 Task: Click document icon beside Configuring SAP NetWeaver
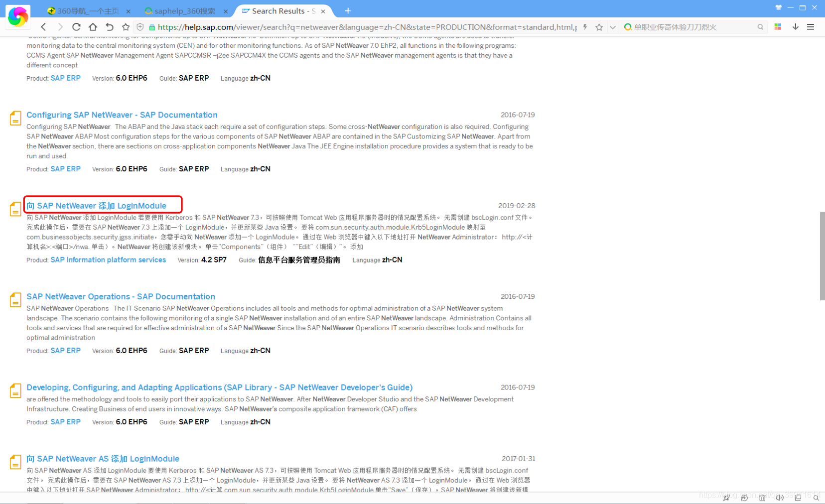15,118
